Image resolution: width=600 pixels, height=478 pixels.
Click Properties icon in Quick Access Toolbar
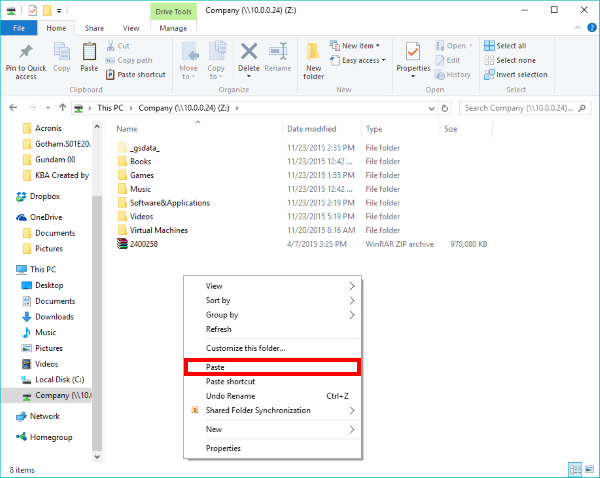click(x=33, y=10)
